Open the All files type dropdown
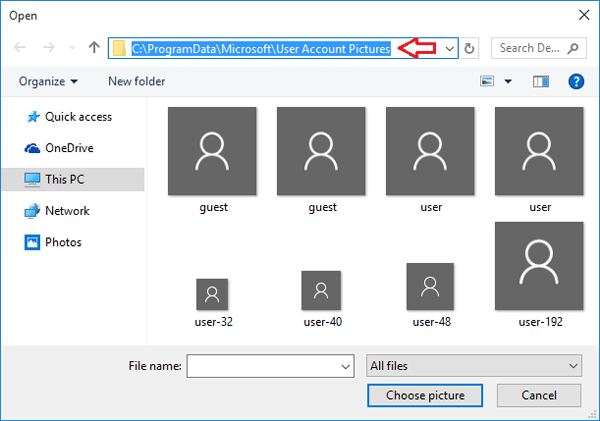Viewport: 600px width, 421px height. 474,367
